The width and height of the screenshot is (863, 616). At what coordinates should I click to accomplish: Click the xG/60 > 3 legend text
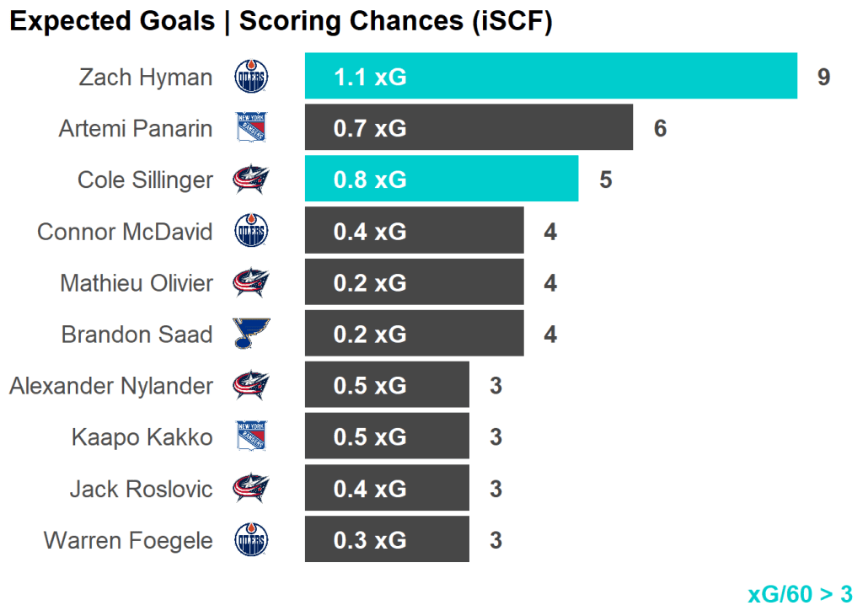(799, 594)
